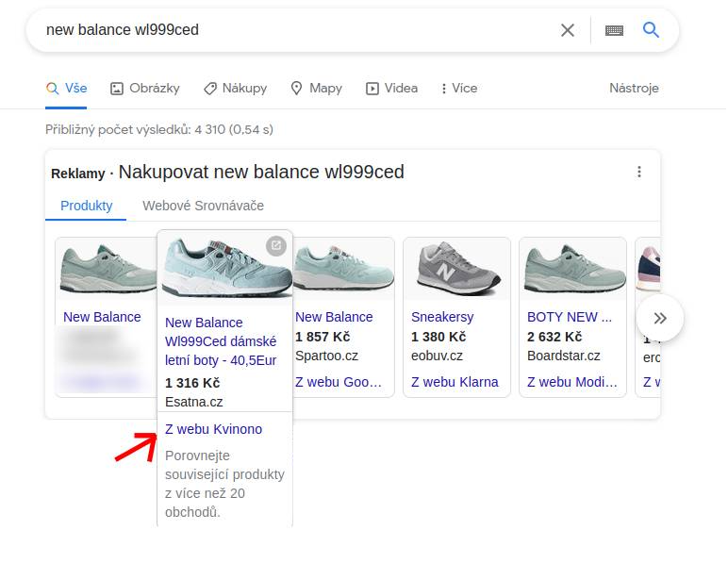
Task: Click the Spartoo.cz shoe thumbnail
Action: point(343,269)
